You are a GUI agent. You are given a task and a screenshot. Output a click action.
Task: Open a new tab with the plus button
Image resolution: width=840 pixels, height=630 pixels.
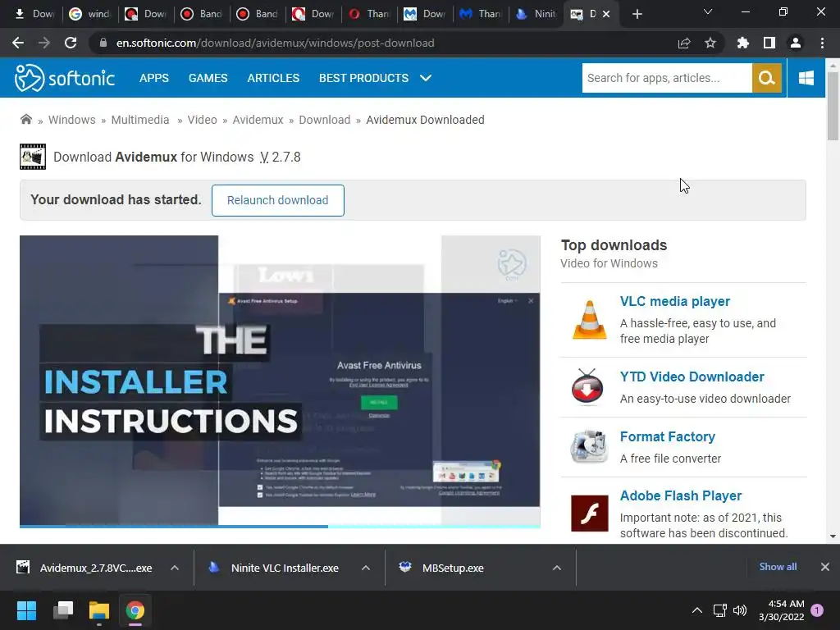(637, 14)
